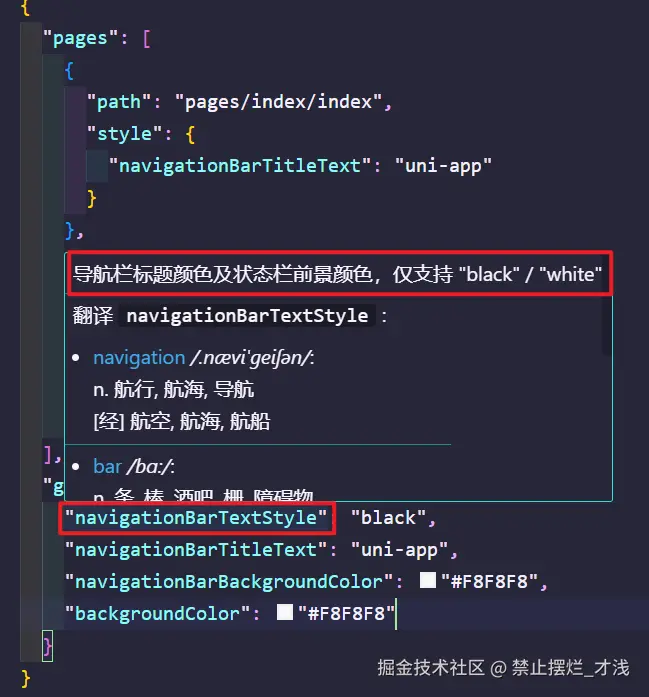Click the "pages" key at top
649x697 pixels.
81,38
